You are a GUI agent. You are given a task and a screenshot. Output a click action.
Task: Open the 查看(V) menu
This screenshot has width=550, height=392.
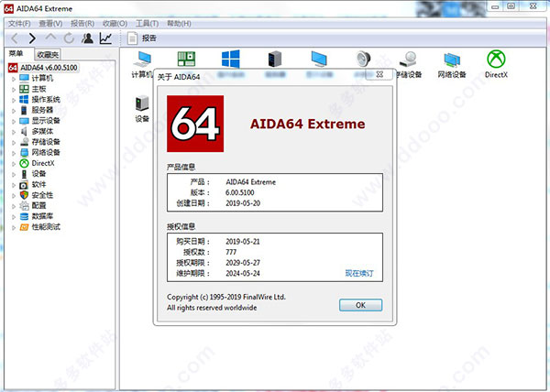[x=50, y=24]
